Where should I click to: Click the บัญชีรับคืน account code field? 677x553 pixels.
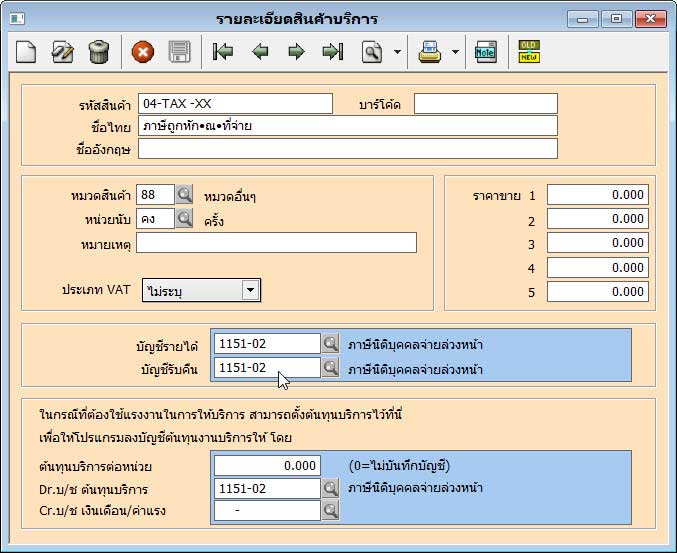click(268, 368)
